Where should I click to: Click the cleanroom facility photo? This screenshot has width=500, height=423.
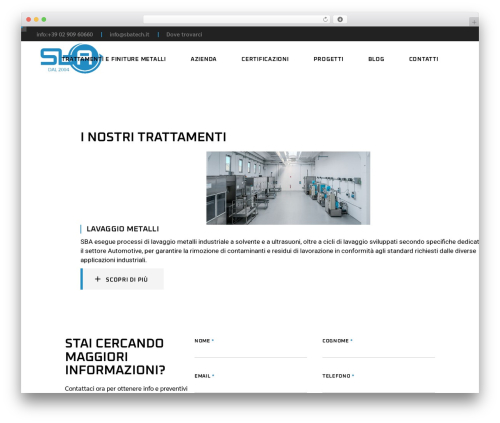pos(288,188)
